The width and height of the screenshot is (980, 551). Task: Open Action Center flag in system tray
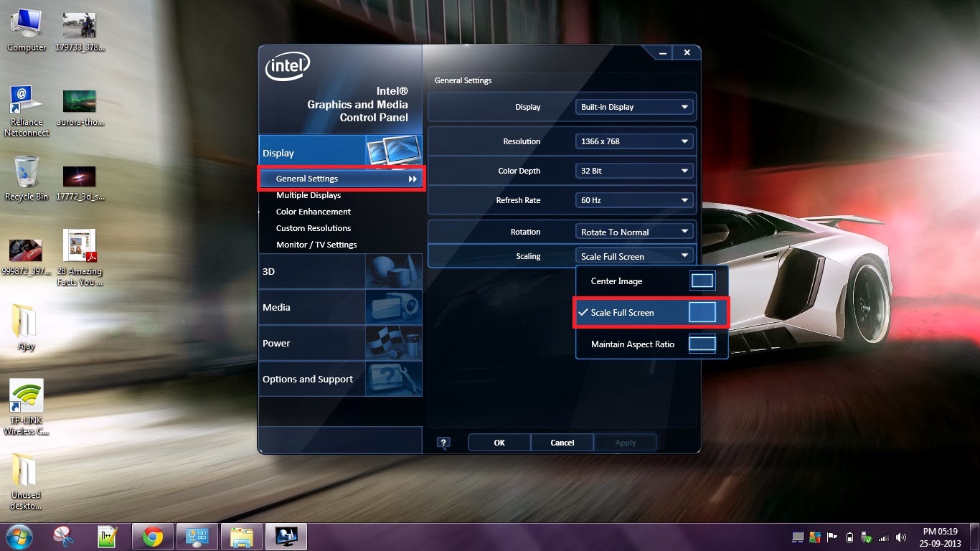pos(832,537)
